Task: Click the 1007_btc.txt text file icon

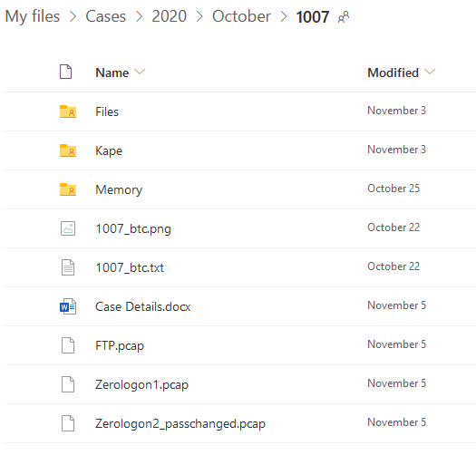Action: pyautogui.click(x=68, y=267)
